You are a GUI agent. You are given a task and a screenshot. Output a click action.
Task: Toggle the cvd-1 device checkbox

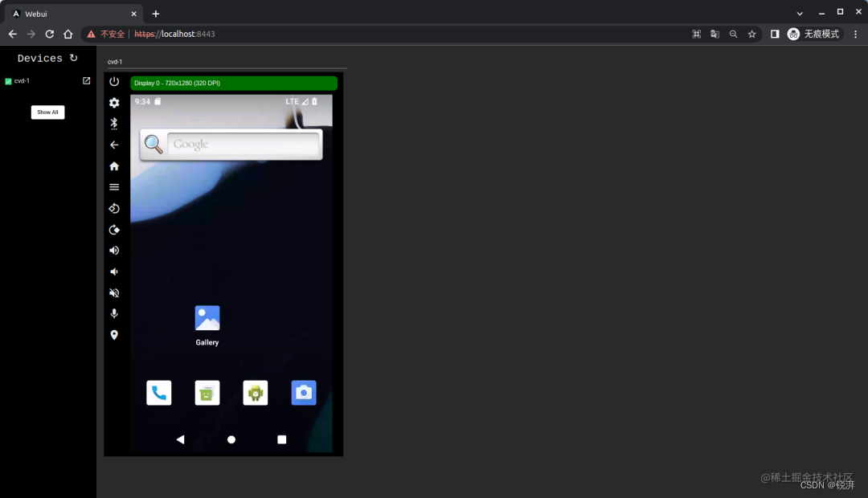[8, 81]
